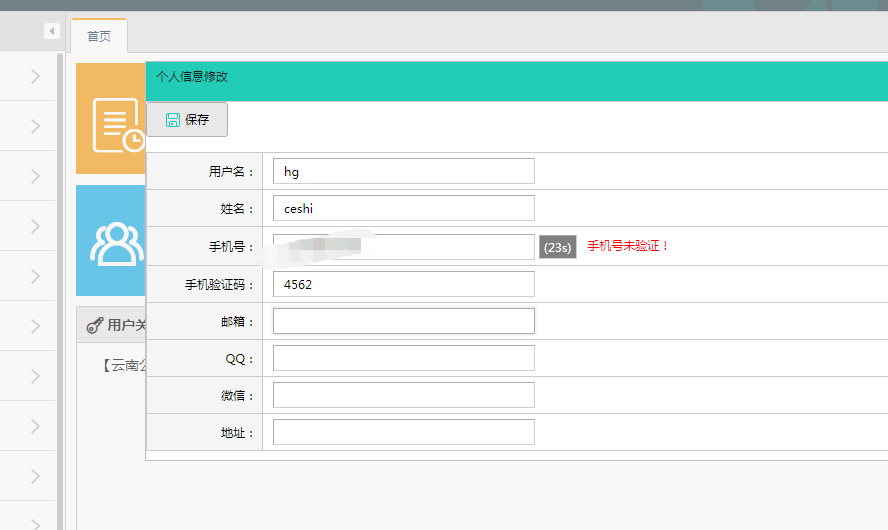Expand the third sidebar chevron from top
The image size is (888, 530).
[x=35, y=176]
